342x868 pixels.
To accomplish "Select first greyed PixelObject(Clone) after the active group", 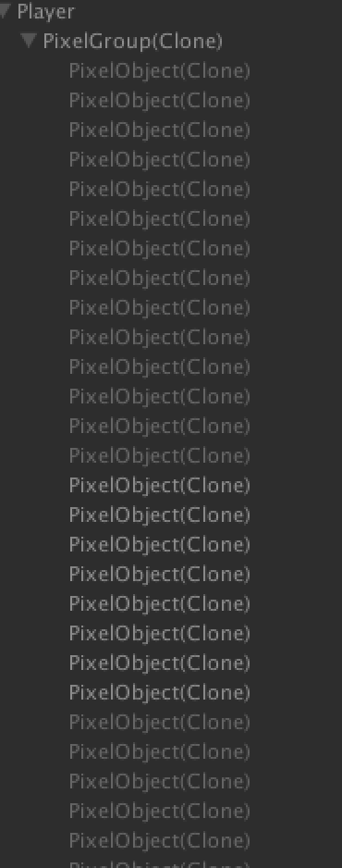I will [160, 723].
